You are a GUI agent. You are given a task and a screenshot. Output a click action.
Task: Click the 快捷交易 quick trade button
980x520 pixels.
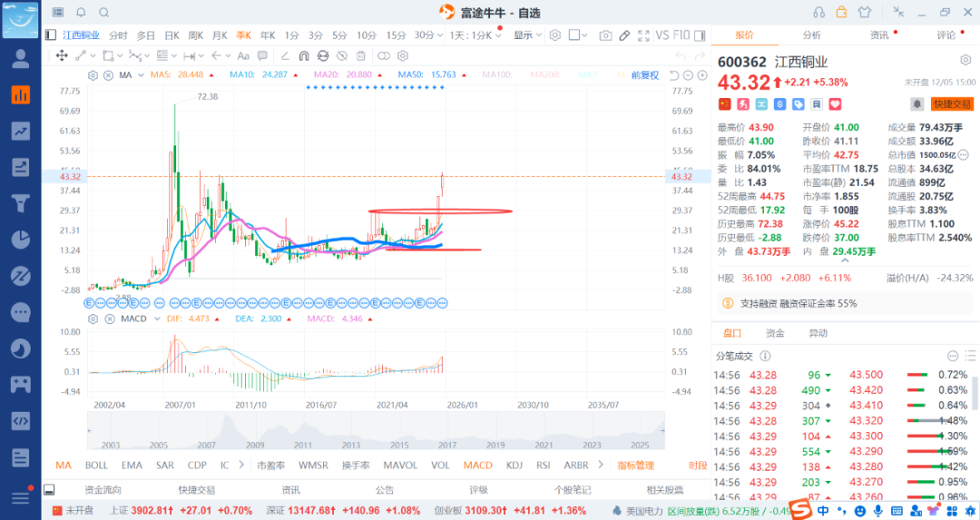(x=952, y=103)
